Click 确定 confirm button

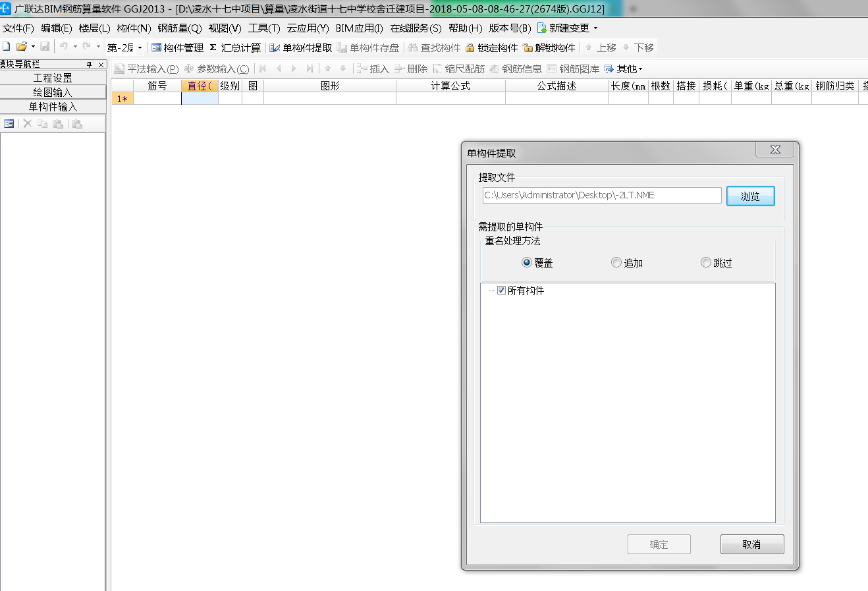pos(659,544)
